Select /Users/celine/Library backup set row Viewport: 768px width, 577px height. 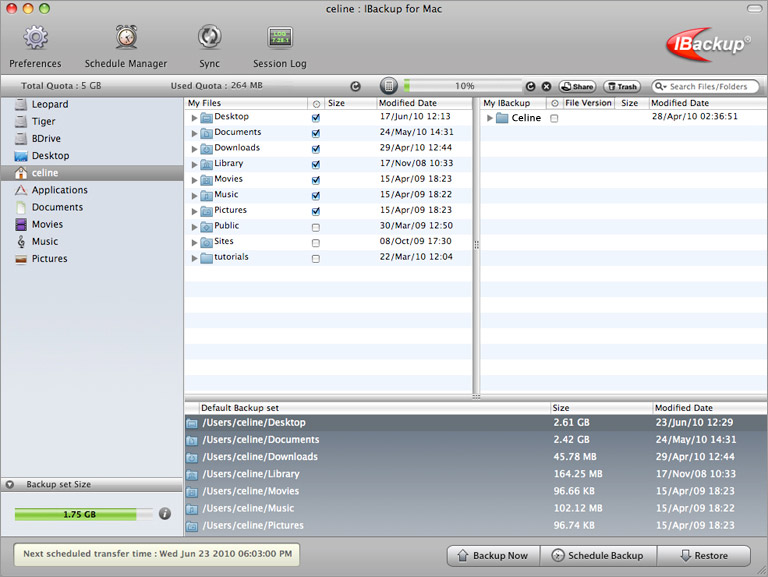(x=476, y=474)
